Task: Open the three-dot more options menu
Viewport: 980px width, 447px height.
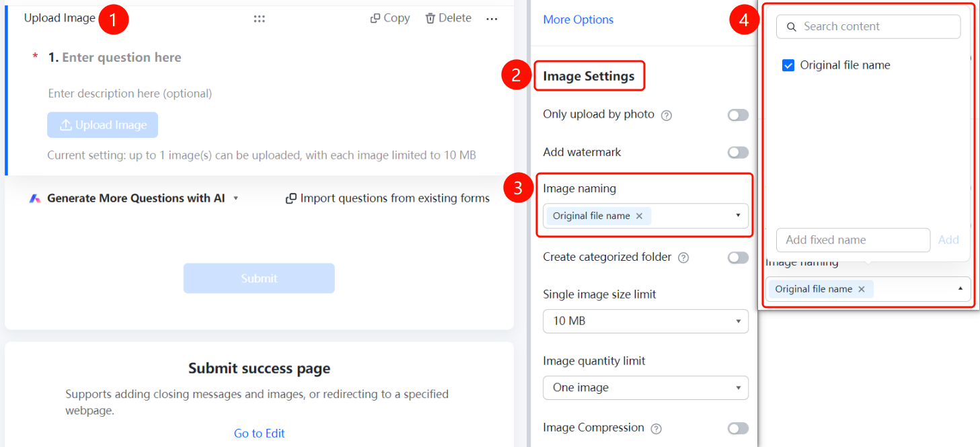Action: coord(492,19)
